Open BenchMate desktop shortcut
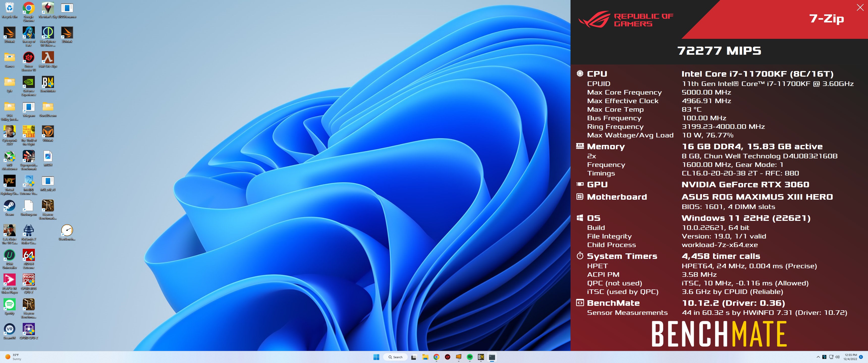Viewport: 868px width, 363px height. click(x=48, y=84)
